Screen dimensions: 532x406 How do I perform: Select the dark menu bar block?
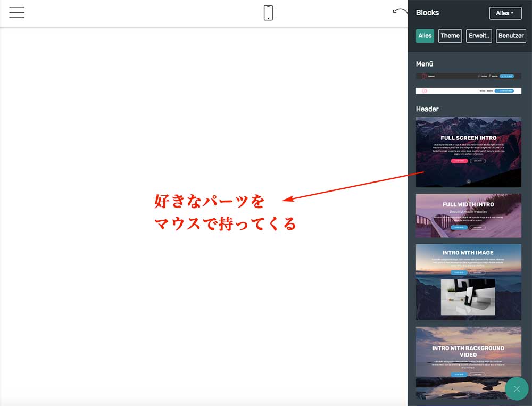pos(468,76)
